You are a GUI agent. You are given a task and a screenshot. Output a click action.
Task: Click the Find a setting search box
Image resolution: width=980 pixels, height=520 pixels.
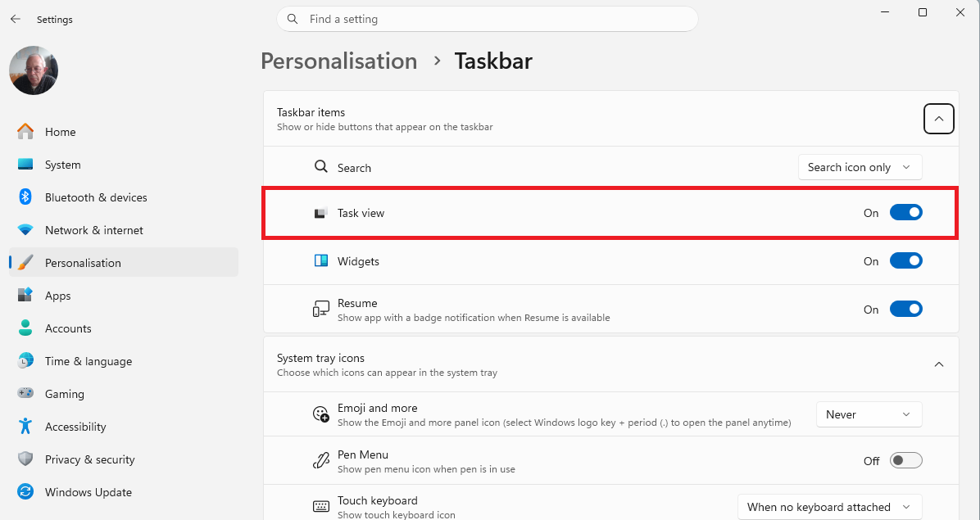click(487, 20)
